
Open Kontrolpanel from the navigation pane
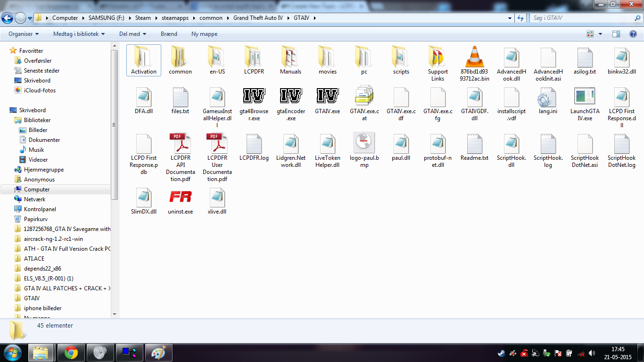(40, 209)
